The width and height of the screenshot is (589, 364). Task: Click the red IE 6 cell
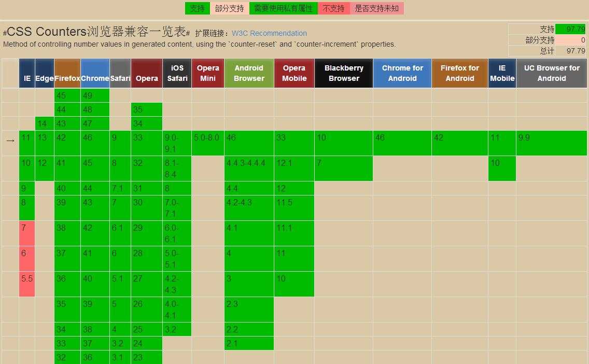(x=26, y=259)
